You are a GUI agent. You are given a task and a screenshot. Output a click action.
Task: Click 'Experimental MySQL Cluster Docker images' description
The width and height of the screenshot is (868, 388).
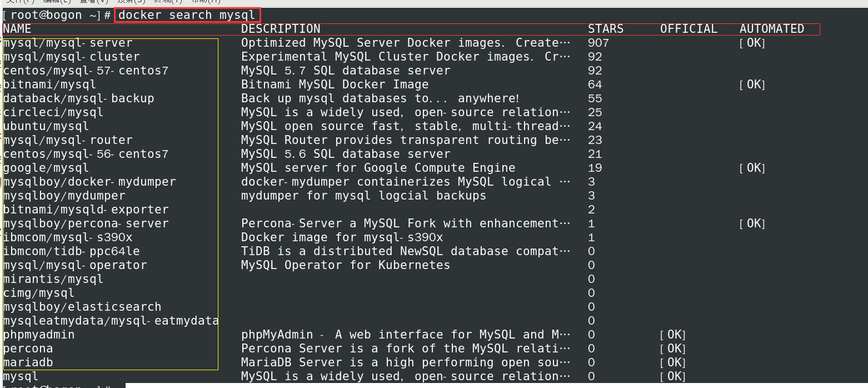pyautogui.click(x=406, y=57)
